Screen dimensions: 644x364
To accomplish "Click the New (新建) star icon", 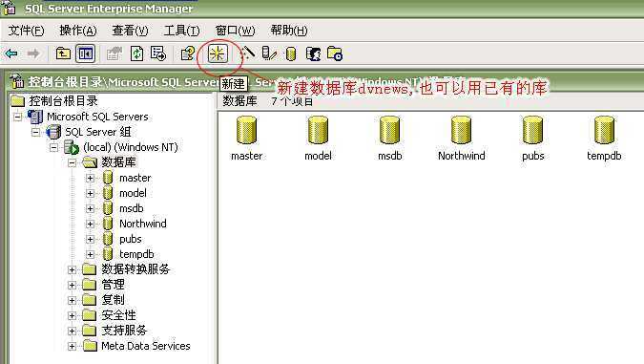I will (x=218, y=54).
